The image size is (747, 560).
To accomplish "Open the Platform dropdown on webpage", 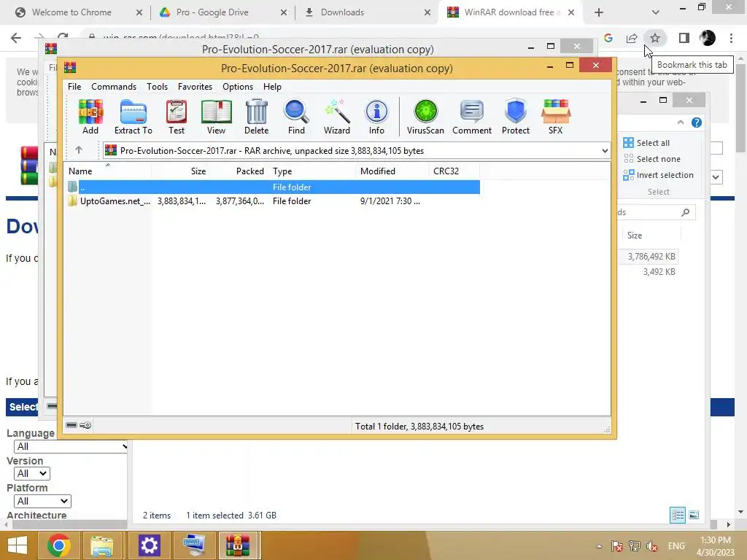I will (42, 502).
